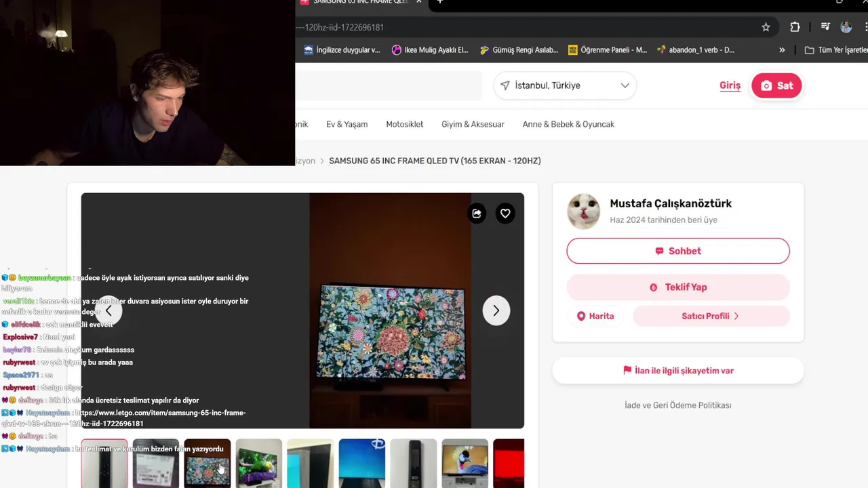Select third thumbnail with floral TV

pos(208,464)
